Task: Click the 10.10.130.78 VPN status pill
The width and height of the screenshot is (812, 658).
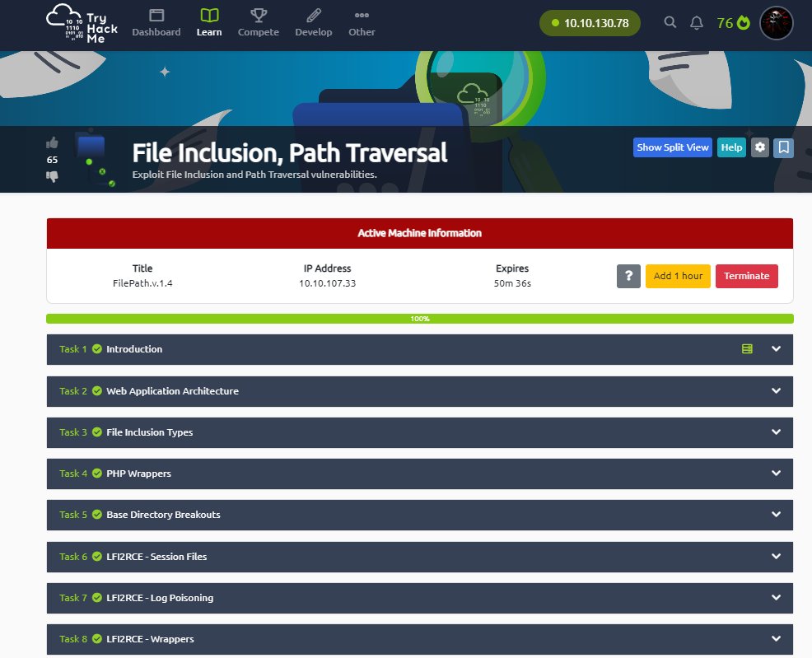Action: tap(590, 23)
